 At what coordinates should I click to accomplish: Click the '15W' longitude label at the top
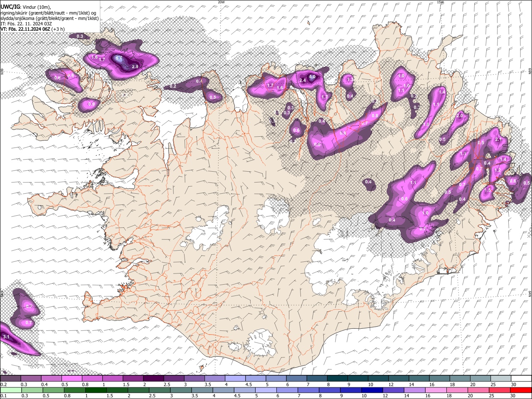tap(440, 2)
